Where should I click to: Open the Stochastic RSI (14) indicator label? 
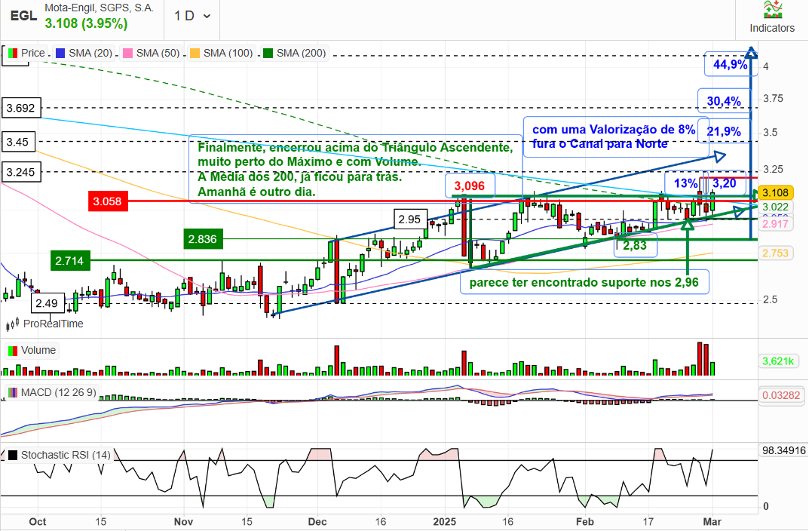(x=59, y=455)
